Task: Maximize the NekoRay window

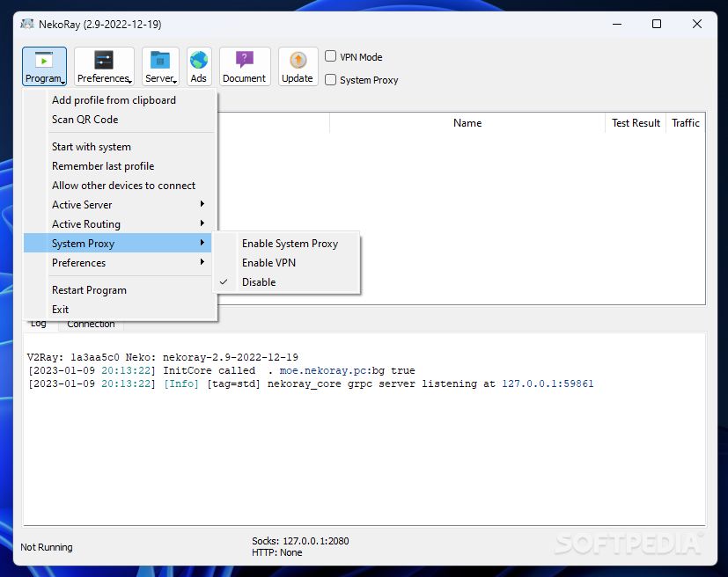Action: (x=656, y=25)
